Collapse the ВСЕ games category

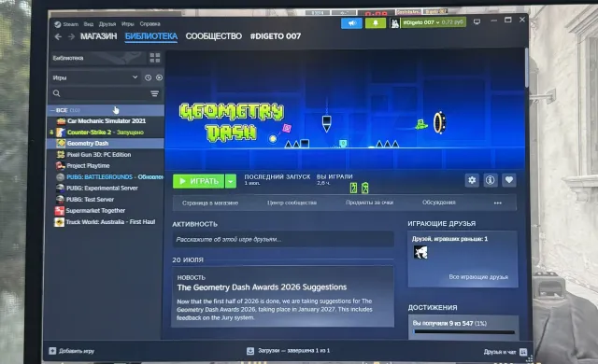[x=52, y=110]
